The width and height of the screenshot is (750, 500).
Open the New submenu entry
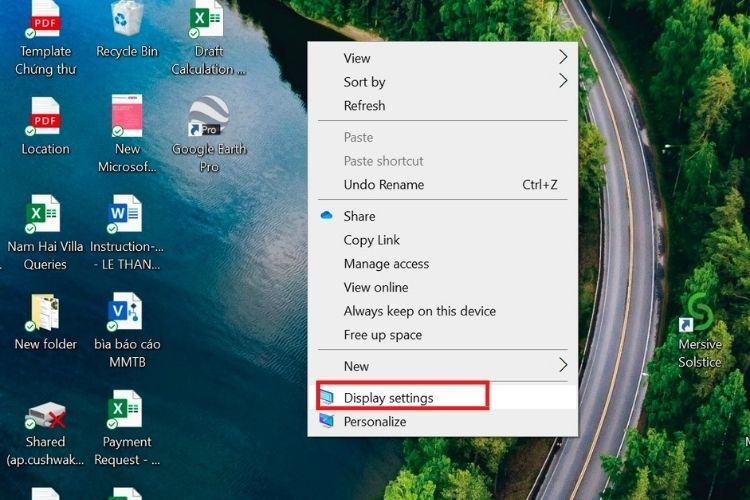tap(442, 366)
